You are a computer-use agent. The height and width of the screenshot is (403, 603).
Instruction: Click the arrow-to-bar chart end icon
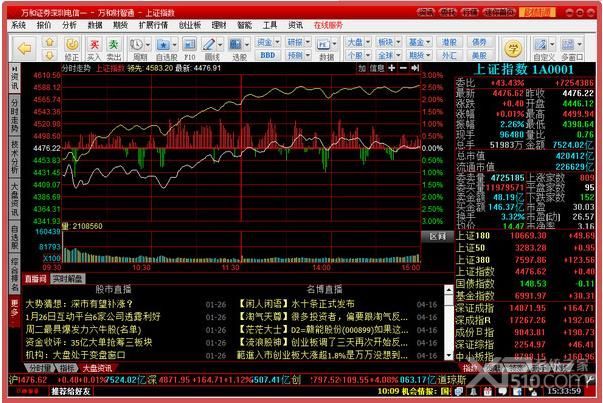(x=415, y=68)
